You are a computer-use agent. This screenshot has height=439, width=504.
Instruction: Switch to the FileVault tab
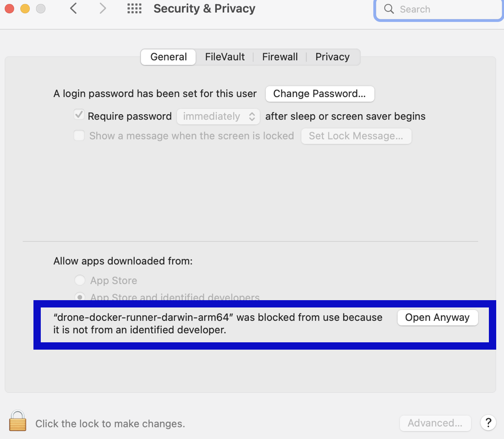click(225, 57)
